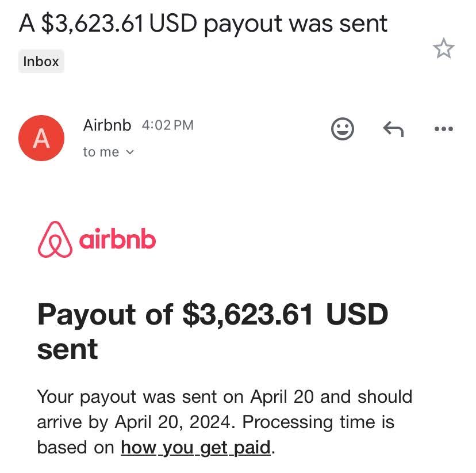Expand recipient details with the chevron
This screenshot has height=473, width=476.
(x=129, y=152)
